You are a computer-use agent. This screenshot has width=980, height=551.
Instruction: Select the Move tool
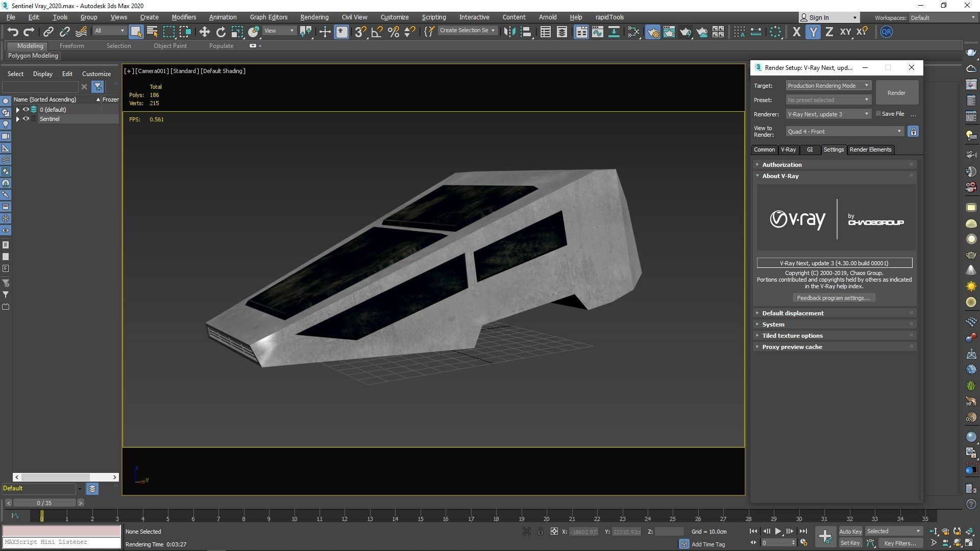pyautogui.click(x=204, y=32)
